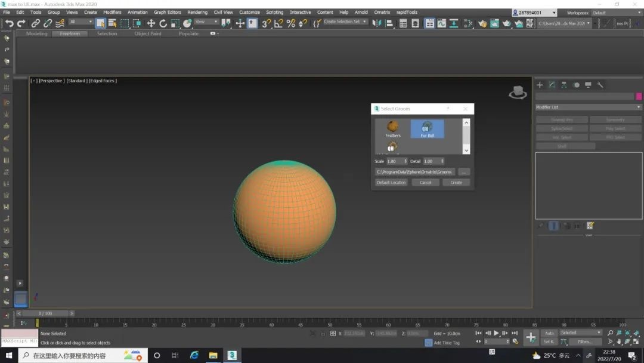Select the Select and Move tool

coord(151,23)
